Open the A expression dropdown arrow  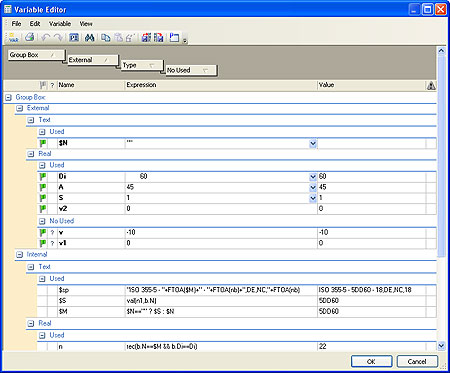click(x=313, y=187)
